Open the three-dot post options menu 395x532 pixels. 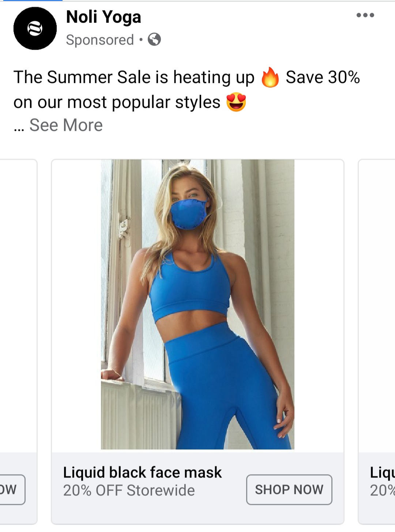click(x=365, y=15)
